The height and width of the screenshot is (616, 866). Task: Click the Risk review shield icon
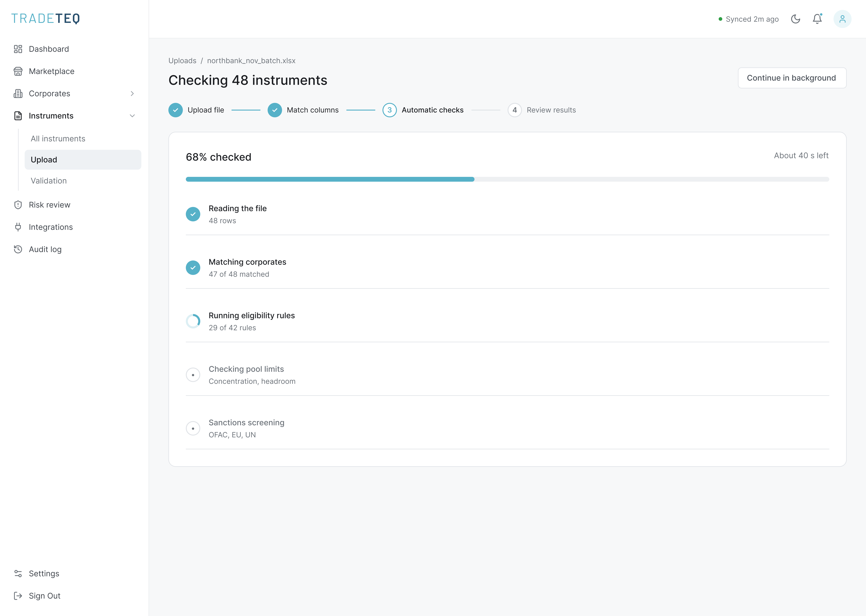click(18, 205)
